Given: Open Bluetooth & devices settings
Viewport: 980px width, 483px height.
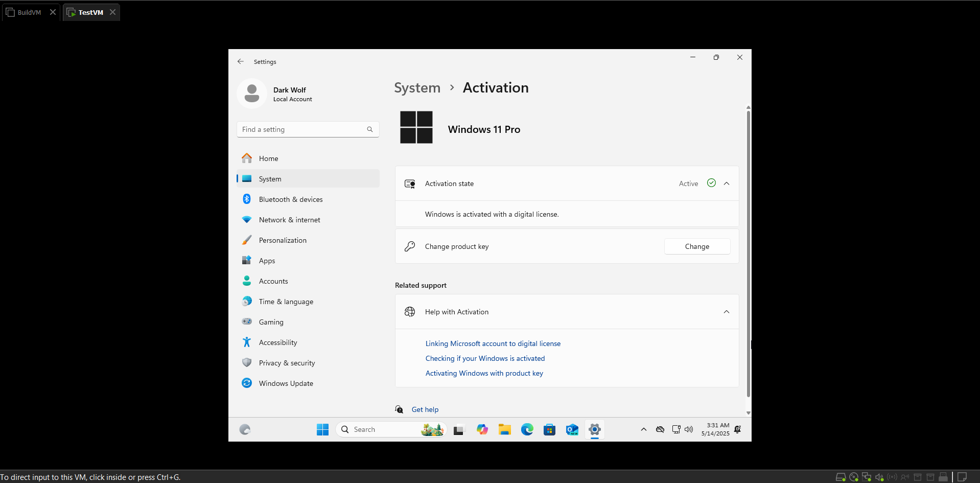Looking at the screenshot, I should point(308,199).
